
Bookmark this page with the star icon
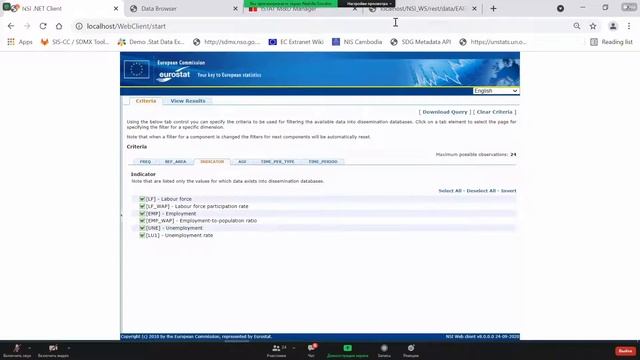(x=593, y=26)
